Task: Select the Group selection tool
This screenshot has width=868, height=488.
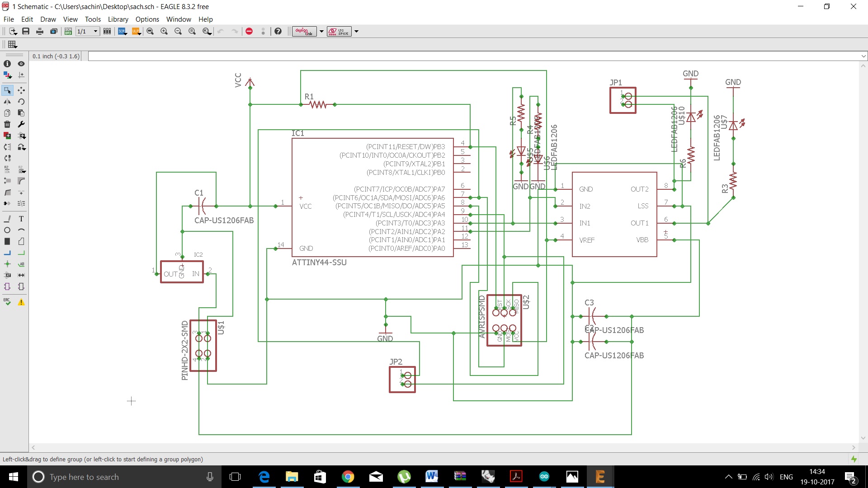Action: click(x=7, y=90)
